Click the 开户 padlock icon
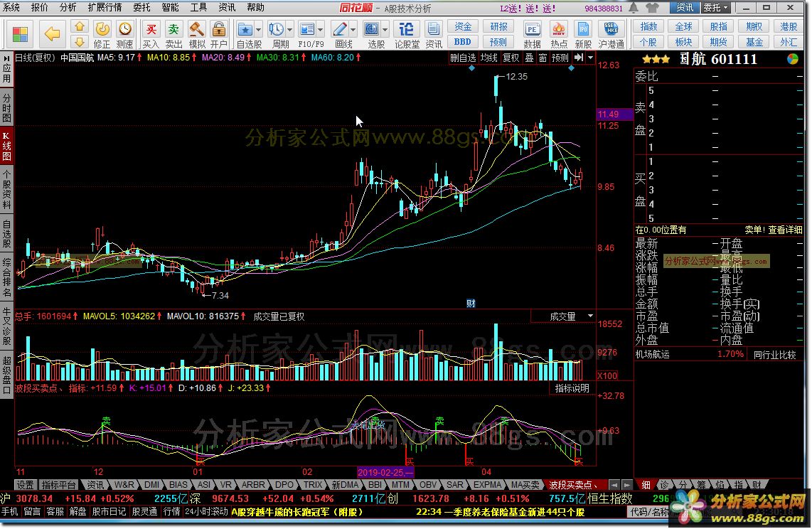Screen dimensions: 812x529 pos(219,29)
